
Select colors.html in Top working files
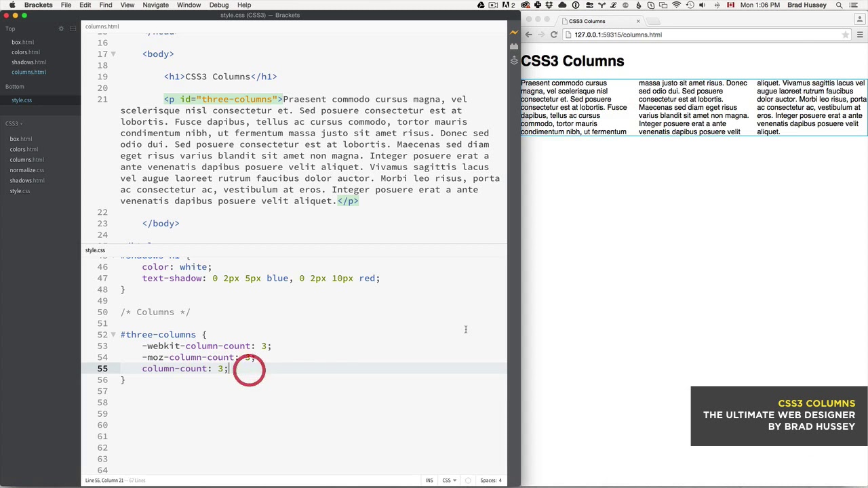[x=26, y=52]
